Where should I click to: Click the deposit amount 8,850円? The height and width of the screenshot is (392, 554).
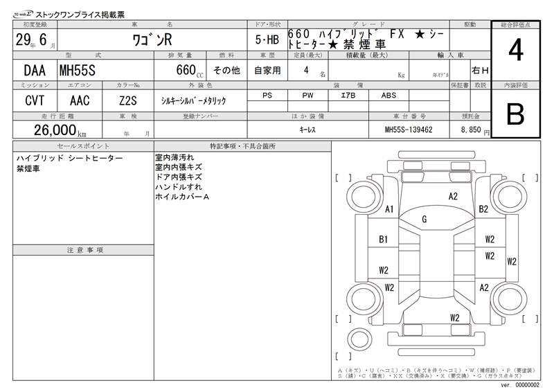coord(475,130)
